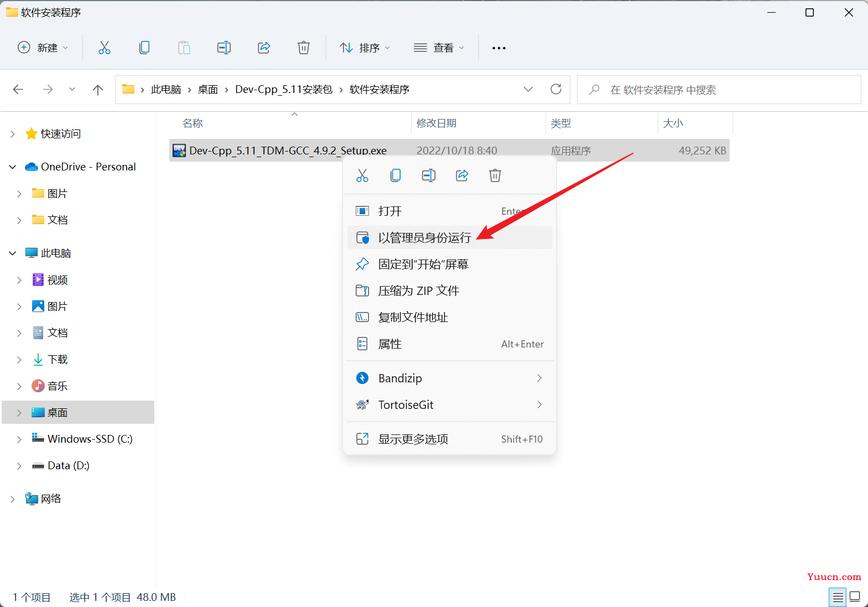This screenshot has height=607, width=868.
Task: Click the Cut icon in the top toolbar
Action: pyautogui.click(x=105, y=48)
